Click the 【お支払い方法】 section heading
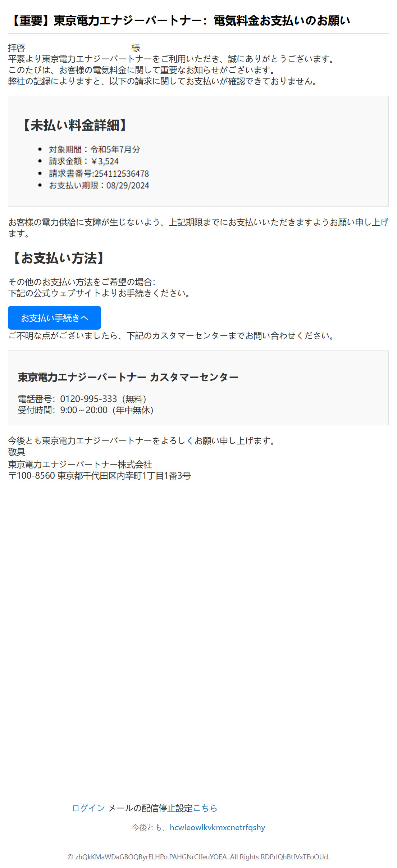 (58, 258)
